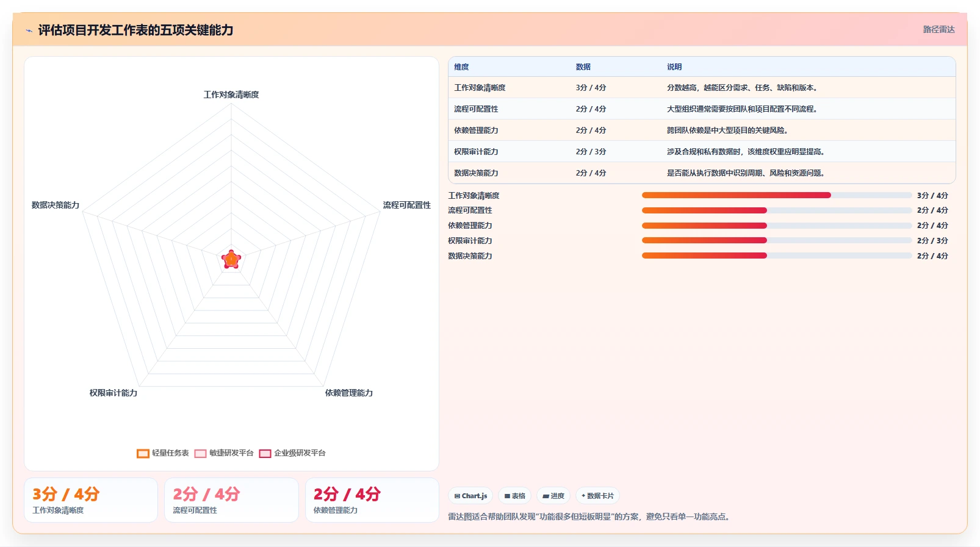Click the radar data shape at chart center
This screenshot has height=547, width=980.
[231, 260]
